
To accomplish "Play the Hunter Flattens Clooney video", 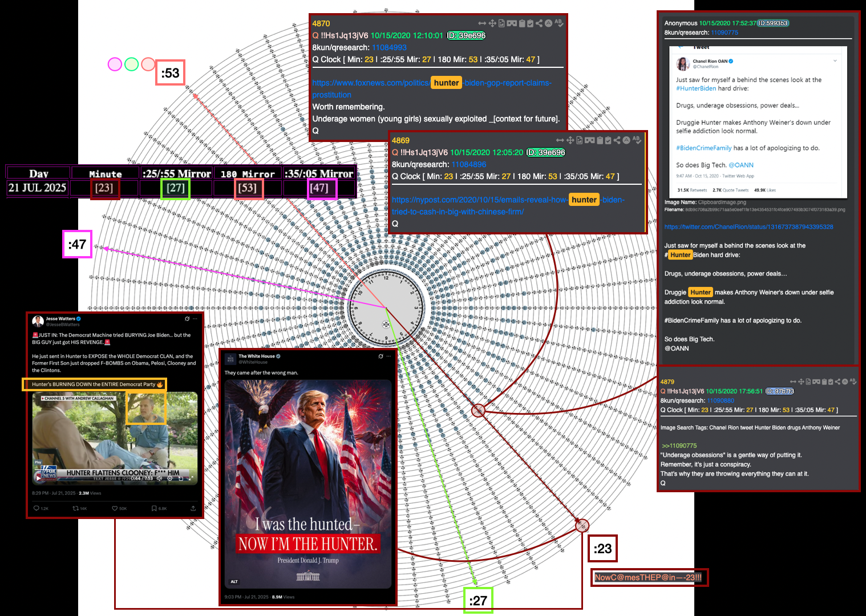I will tap(38, 479).
